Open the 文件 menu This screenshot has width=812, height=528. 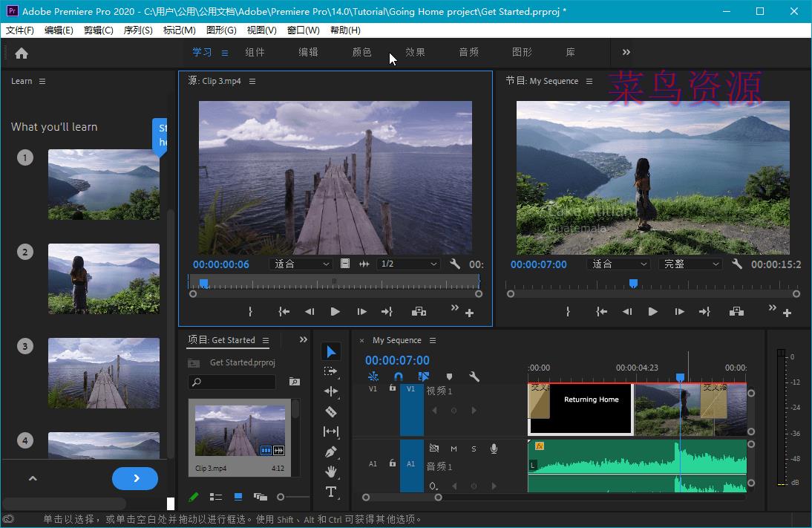(x=19, y=30)
